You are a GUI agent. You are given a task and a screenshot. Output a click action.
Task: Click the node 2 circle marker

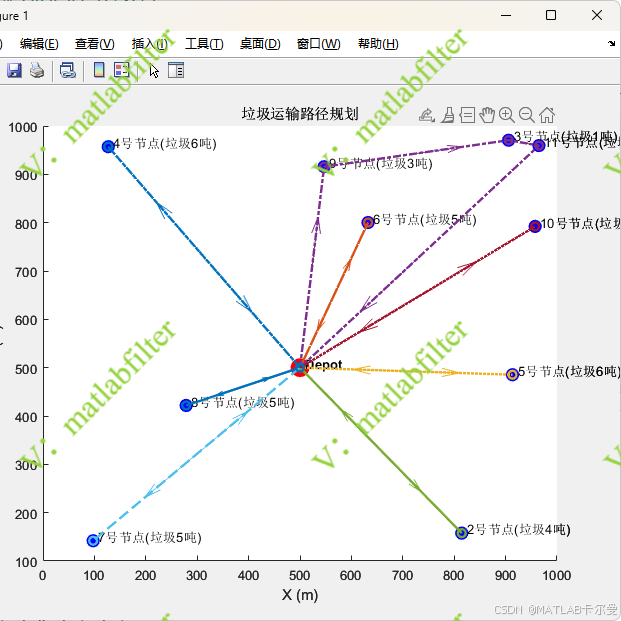pyautogui.click(x=461, y=533)
